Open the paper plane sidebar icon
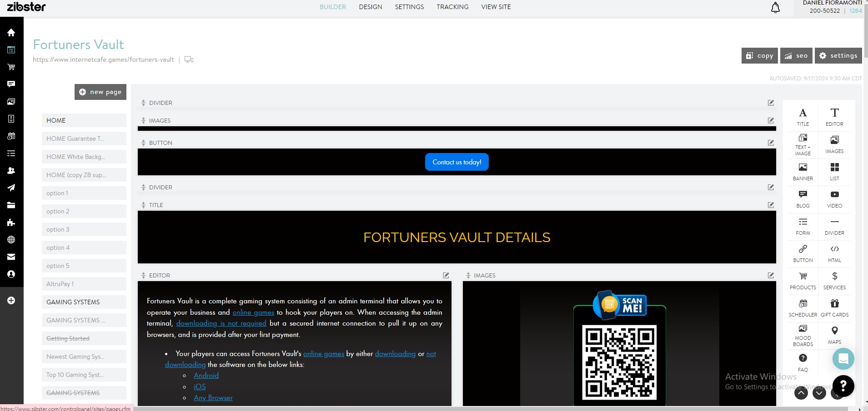The height and width of the screenshot is (411, 868). click(x=11, y=188)
